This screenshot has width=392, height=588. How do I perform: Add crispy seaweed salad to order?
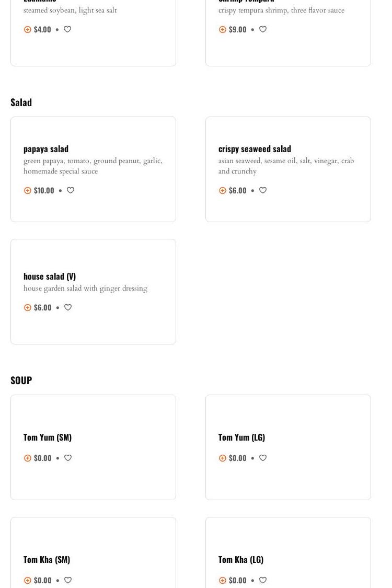tap(223, 191)
